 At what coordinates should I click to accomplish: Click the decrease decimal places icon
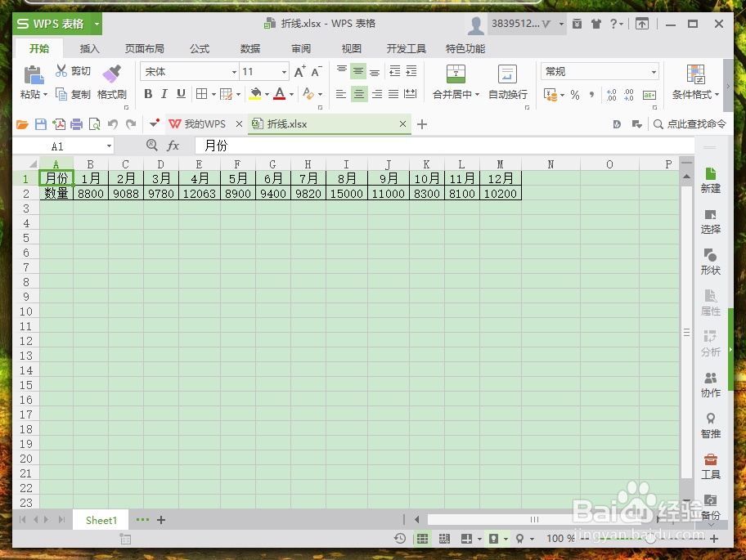tap(628, 95)
